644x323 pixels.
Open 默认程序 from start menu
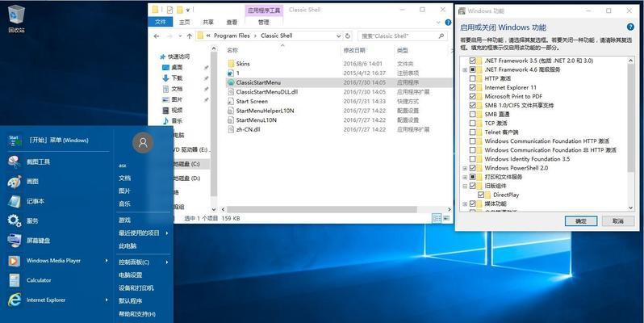coord(130,301)
